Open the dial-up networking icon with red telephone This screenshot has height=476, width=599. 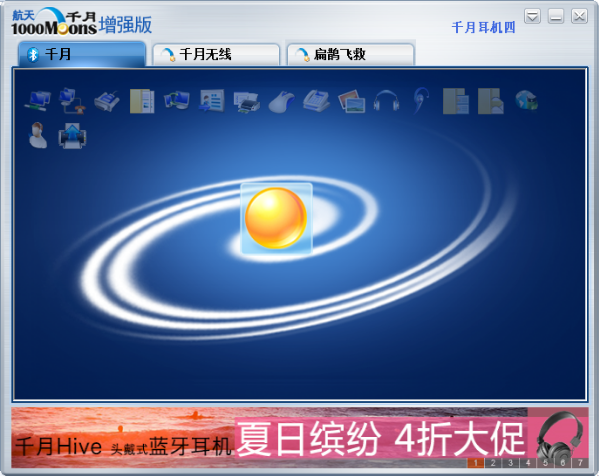pyautogui.click(x=72, y=101)
